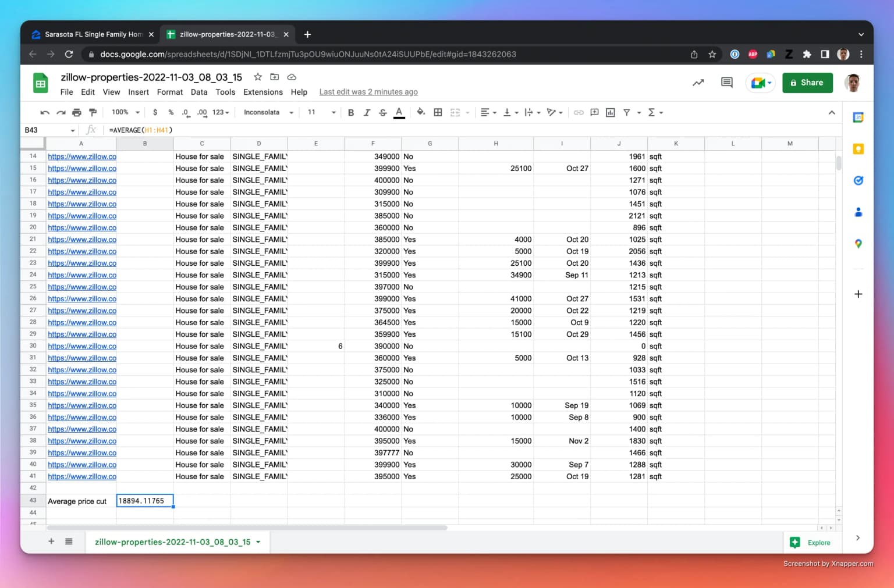The width and height of the screenshot is (894, 588).
Task: Apply percent format icon
Action: [x=171, y=113]
